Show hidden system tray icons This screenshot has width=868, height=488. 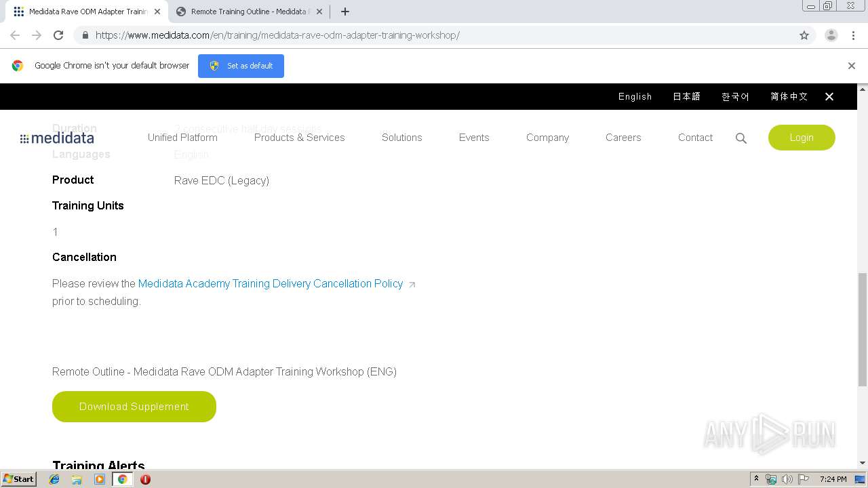pos(756,479)
